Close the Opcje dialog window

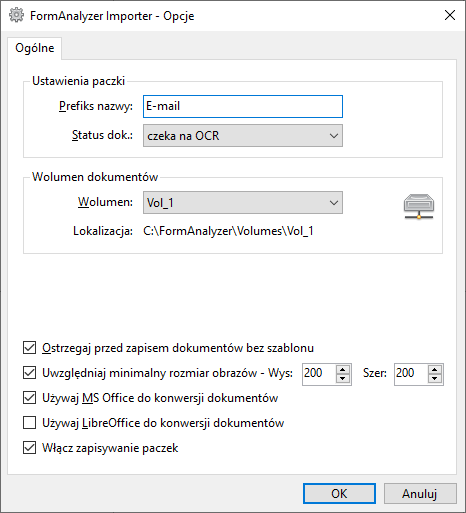(x=450, y=15)
